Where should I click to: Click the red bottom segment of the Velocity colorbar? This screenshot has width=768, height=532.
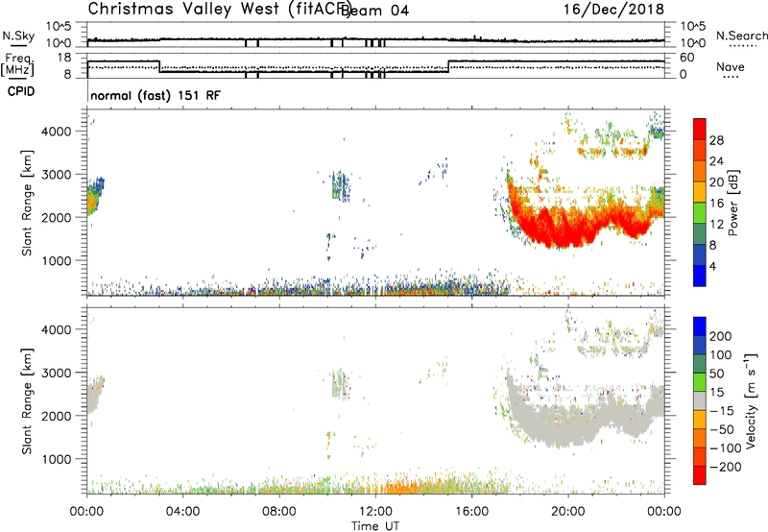(700, 475)
